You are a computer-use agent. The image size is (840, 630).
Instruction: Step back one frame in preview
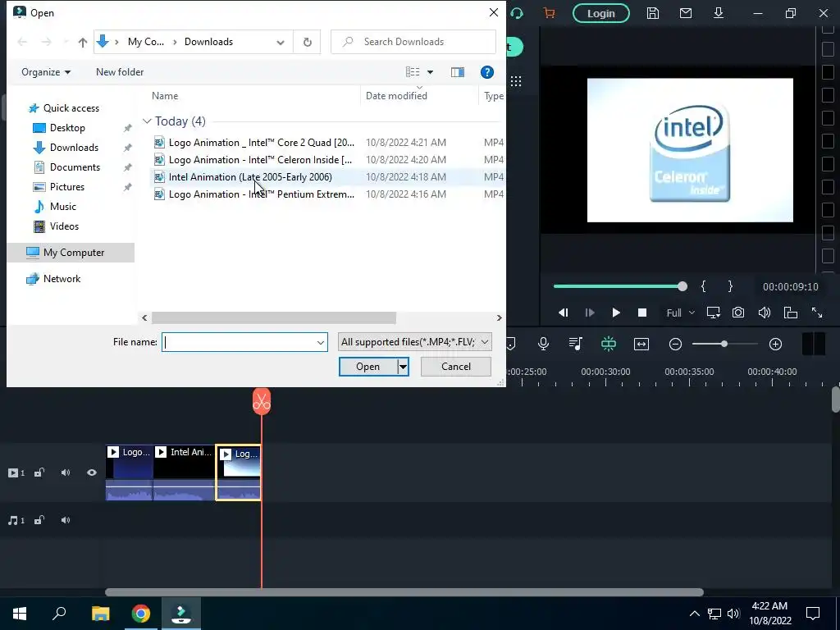pyautogui.click(x=563, y=313)
